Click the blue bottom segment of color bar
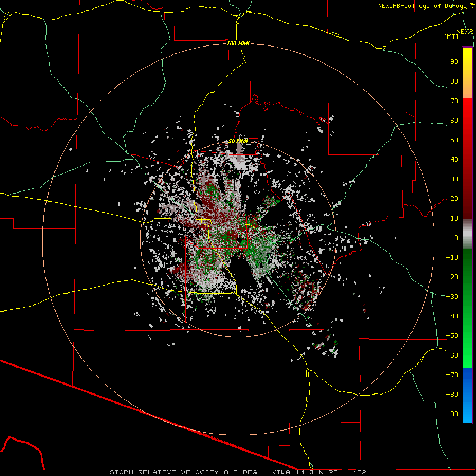This screenshot has width=476, height=476. click(467, 396)
